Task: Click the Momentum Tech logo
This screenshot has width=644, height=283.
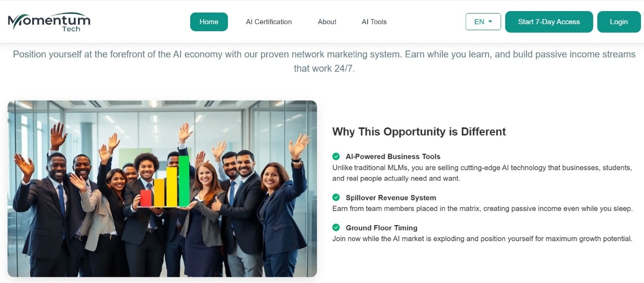Action: 49,22
